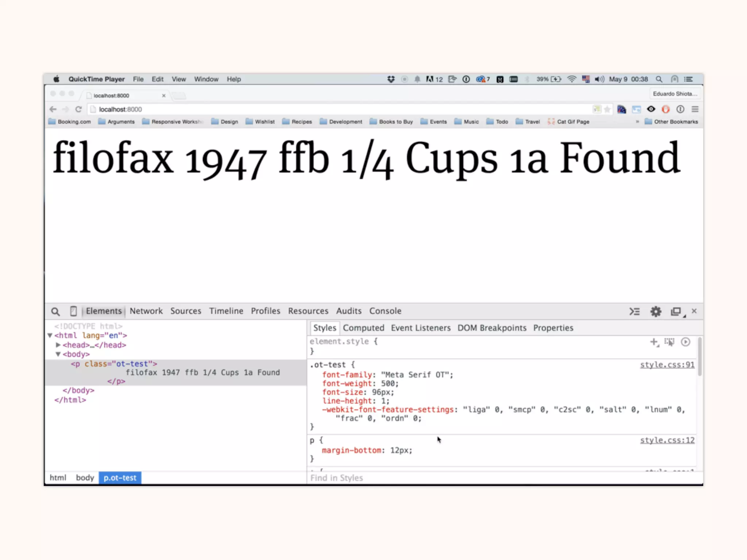Open the Books to Buy bookmark folder
This screenshot has width=747, height=560.
coord(391,121)
